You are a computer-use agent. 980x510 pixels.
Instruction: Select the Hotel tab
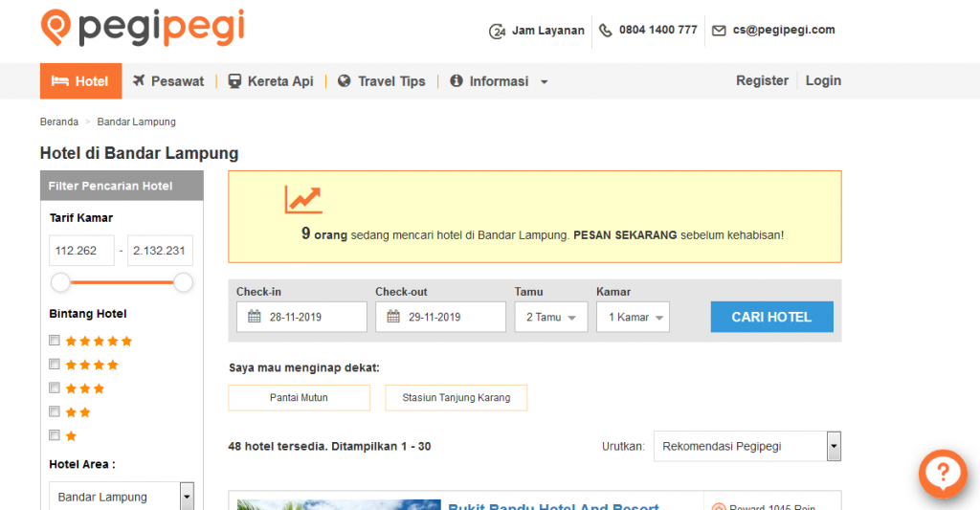tap(80, 80)
